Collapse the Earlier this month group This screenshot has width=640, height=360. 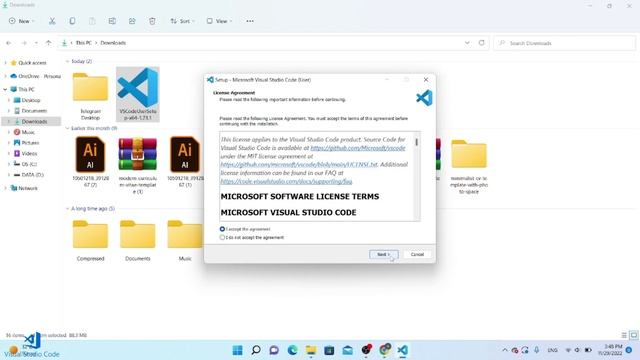pos(67,128)
